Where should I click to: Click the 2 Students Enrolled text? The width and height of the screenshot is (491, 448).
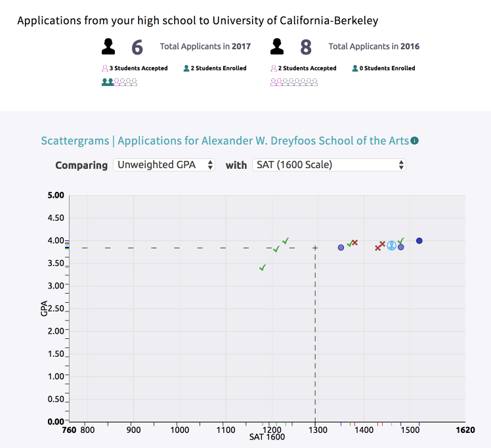(219, 68)
